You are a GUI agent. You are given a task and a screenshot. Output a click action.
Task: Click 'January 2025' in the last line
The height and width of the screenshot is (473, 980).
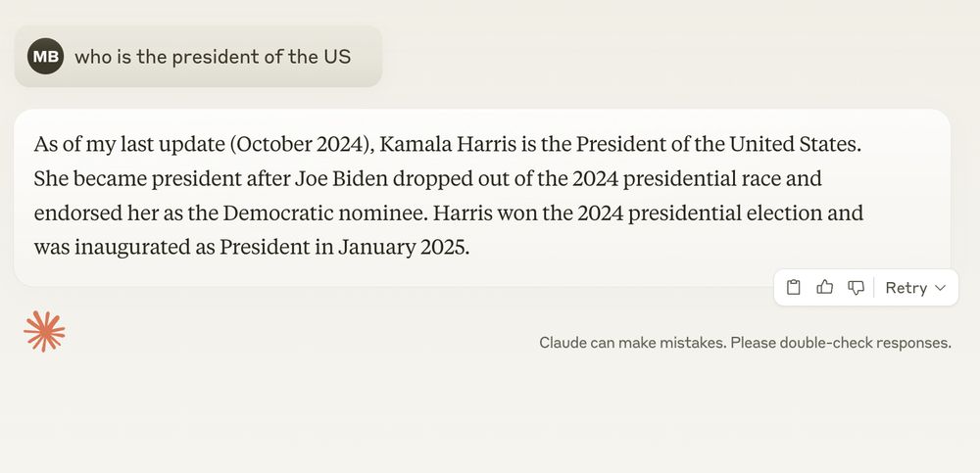pyautogui.click(x=402, y=248)
